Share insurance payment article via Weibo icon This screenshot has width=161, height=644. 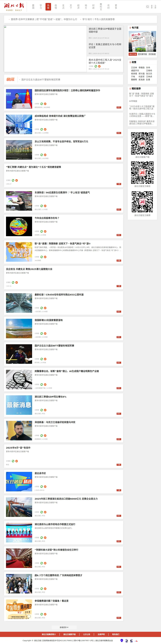[45, 614]
